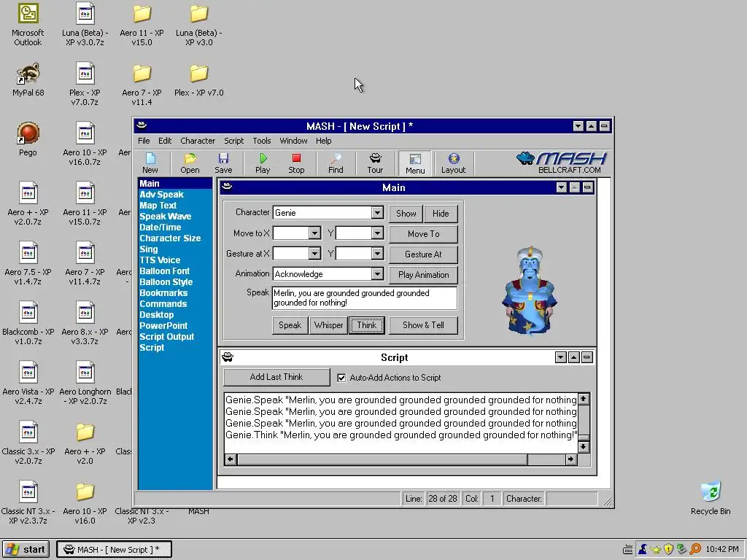Viewport: 747px width, 560px height.
Task: Save the script via Save toolbar icon
Action: pos(223,163)
